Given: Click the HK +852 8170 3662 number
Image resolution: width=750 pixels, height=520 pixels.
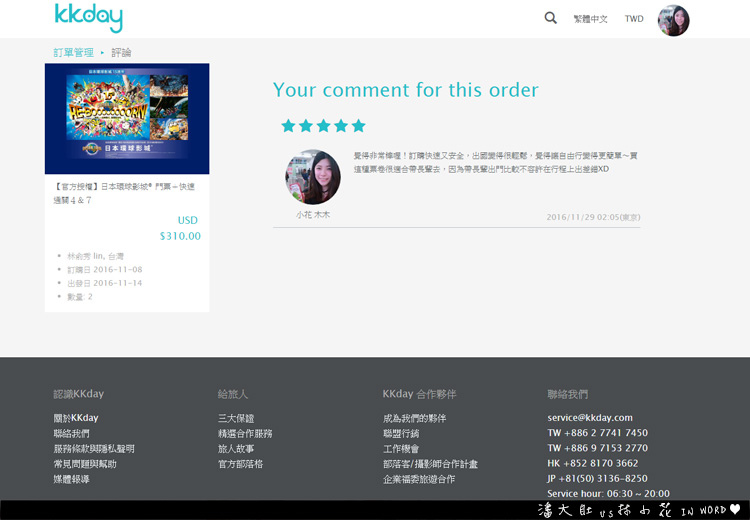Looking at the screenshot, I should pyautogui.click(x=593, y=463).
